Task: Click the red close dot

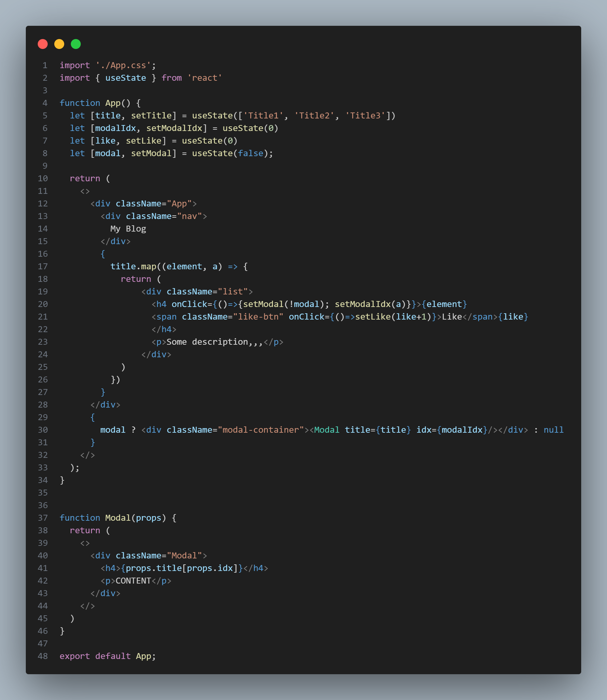Action: click(43, 44)
